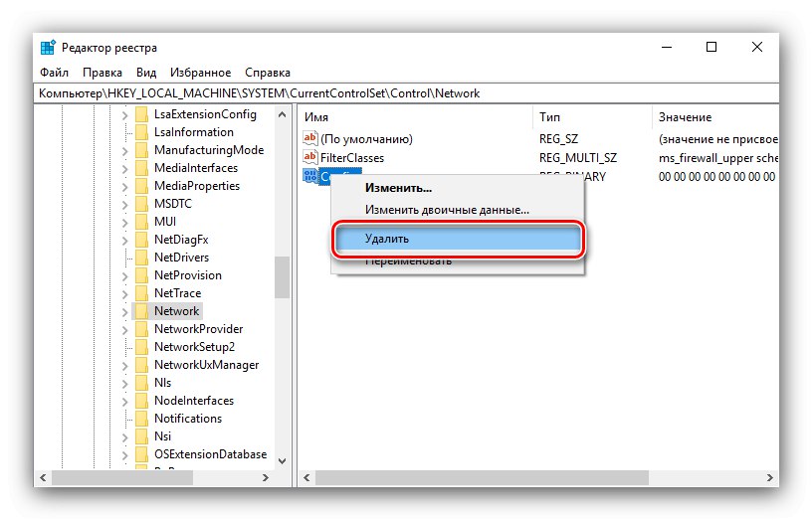This screenshot has width=812, height=520.
Task: Click the FilterClasses string value icon
Action: click(310, 157)
